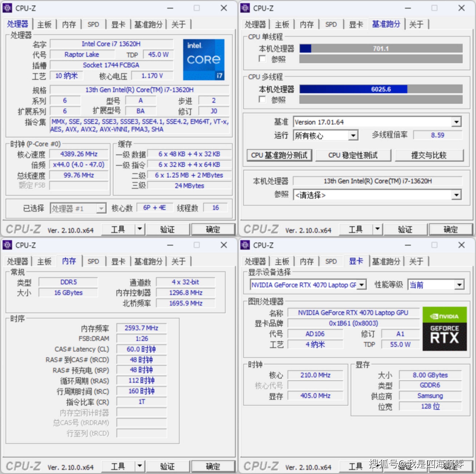Click the FSB:DRAM 1:26 value
This screenshot has width=476, height=474.
[141, 338]
